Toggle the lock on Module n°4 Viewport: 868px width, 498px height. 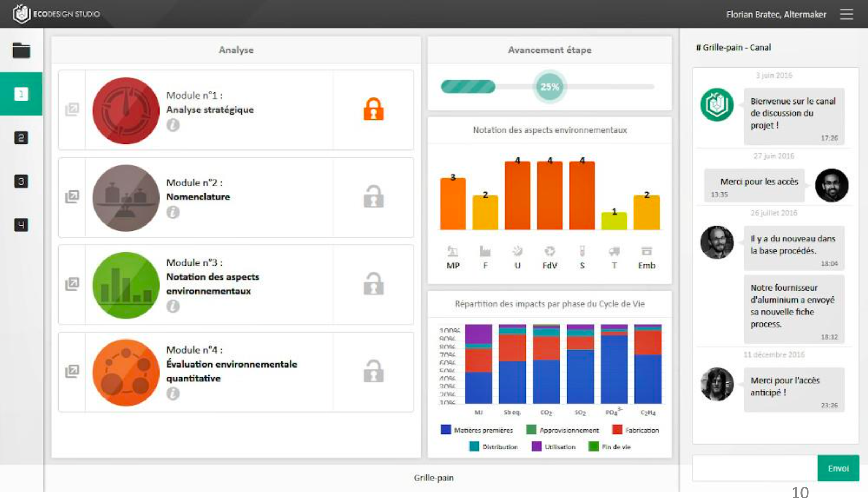[373, 372]
